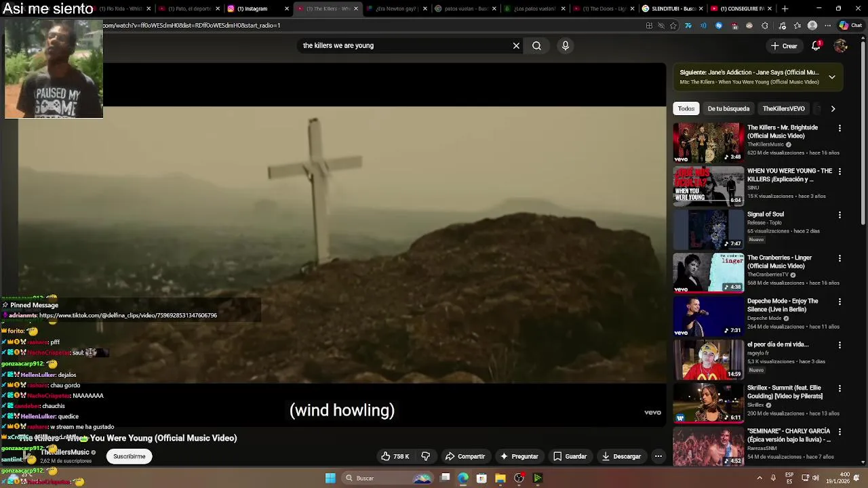The image size is (868, 488).
Task: Open browser favorites list icon
Action: coord(797,26)
